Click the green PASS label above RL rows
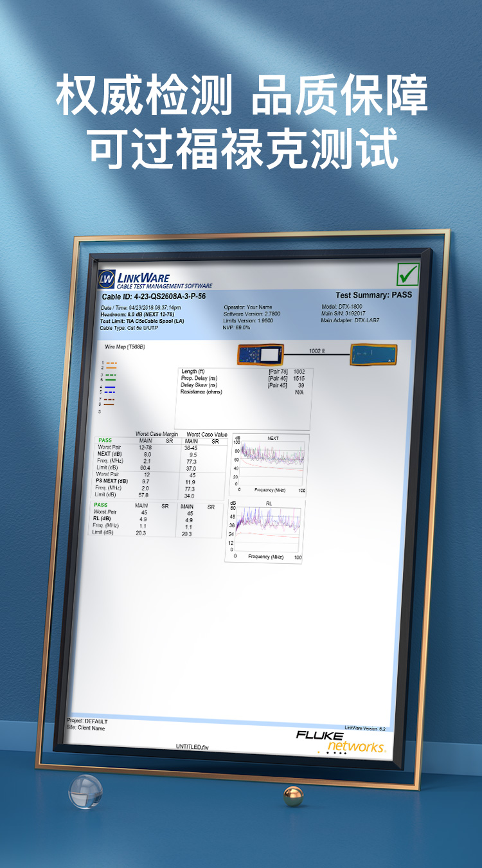The height and width of the screenshot is (868, 482). click(101, 505)
